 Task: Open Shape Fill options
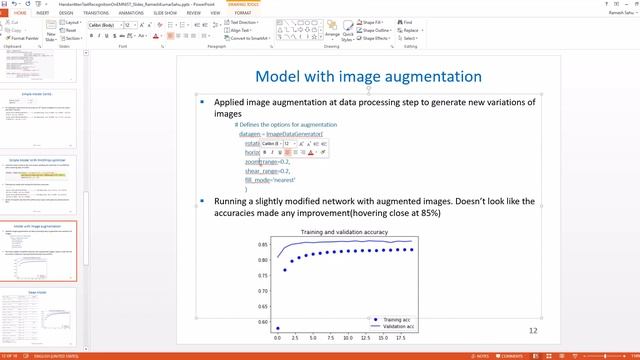[370, 22]
